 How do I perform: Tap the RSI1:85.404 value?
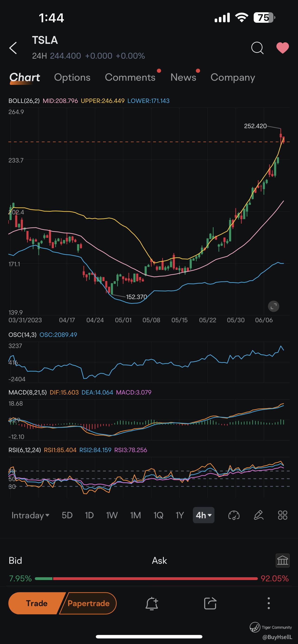[x=60, y=450]
